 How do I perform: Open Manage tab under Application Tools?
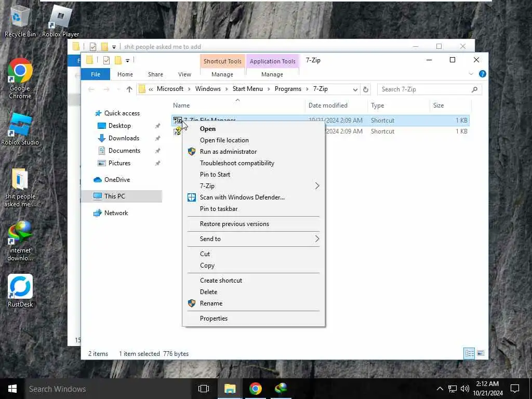click(272, 74)
